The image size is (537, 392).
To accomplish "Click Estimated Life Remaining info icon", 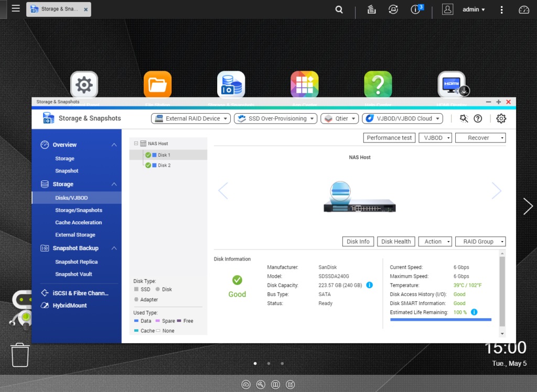I will [474, 312].
